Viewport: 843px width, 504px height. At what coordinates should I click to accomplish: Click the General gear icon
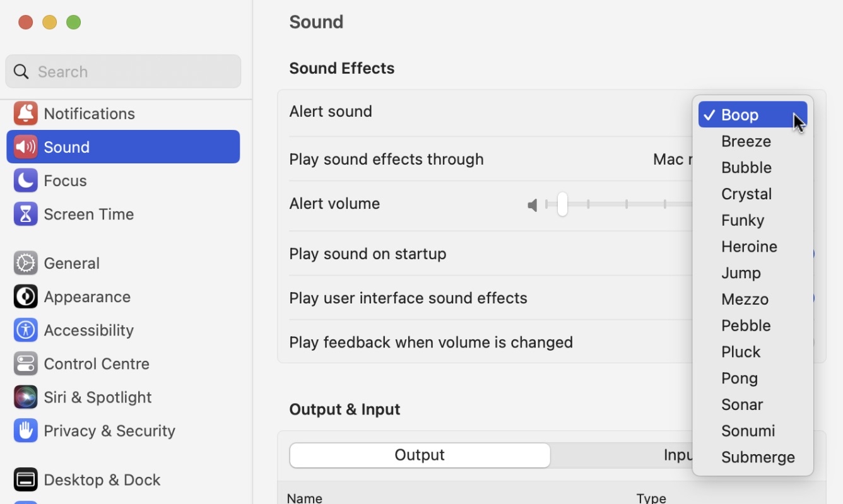point(25,263)
